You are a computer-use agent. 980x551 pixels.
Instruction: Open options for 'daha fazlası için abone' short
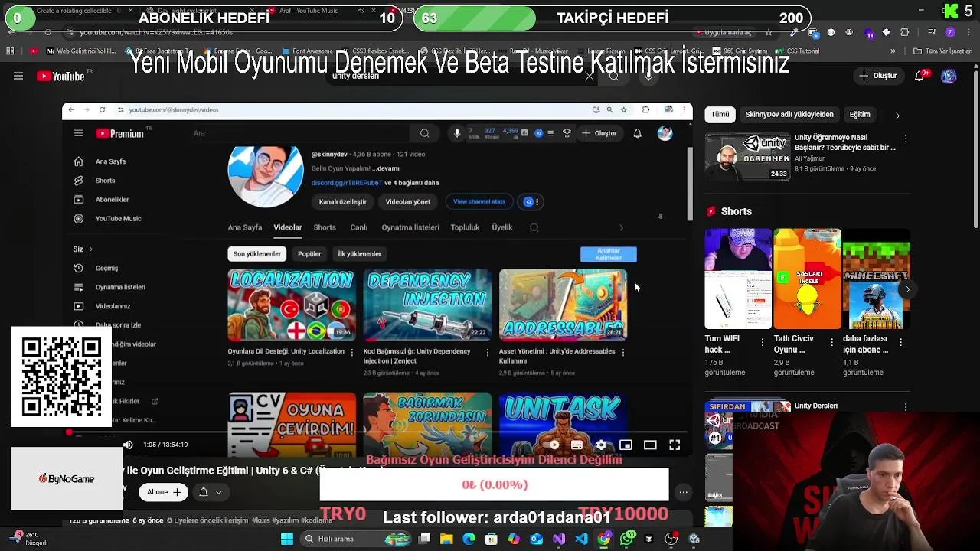tap(901, 343)
